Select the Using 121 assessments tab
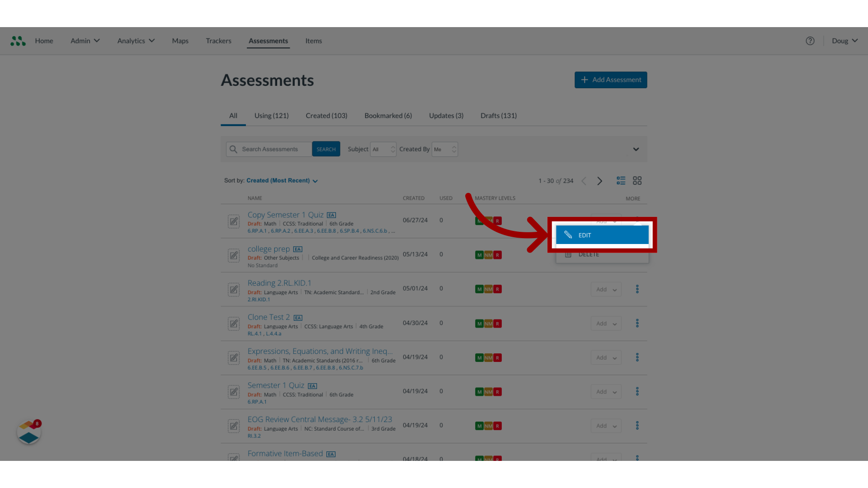 tap(271, 115)
